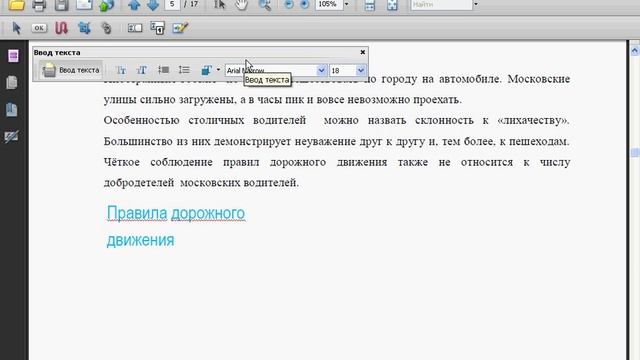The image size is (640, 360).
Task: Decrease text size in Typewriter toolbar
Action: 120,70
